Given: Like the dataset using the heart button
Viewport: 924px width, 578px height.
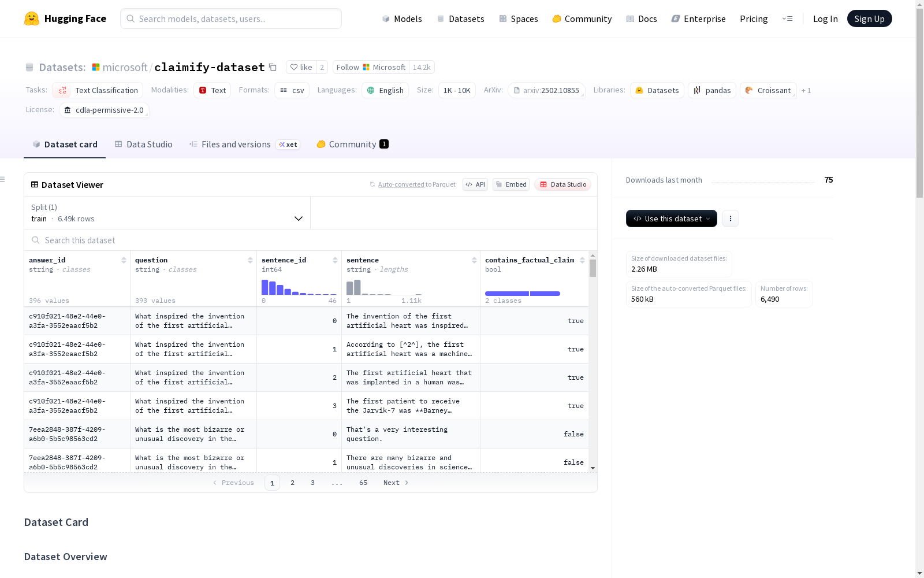Looking at the screenshot, I should pyautogui.click(x=301, y=67).
